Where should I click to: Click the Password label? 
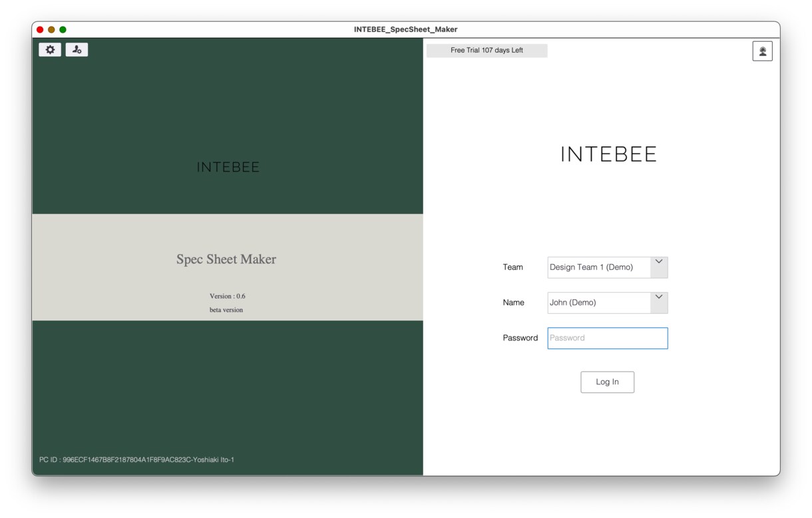[520, 338]
